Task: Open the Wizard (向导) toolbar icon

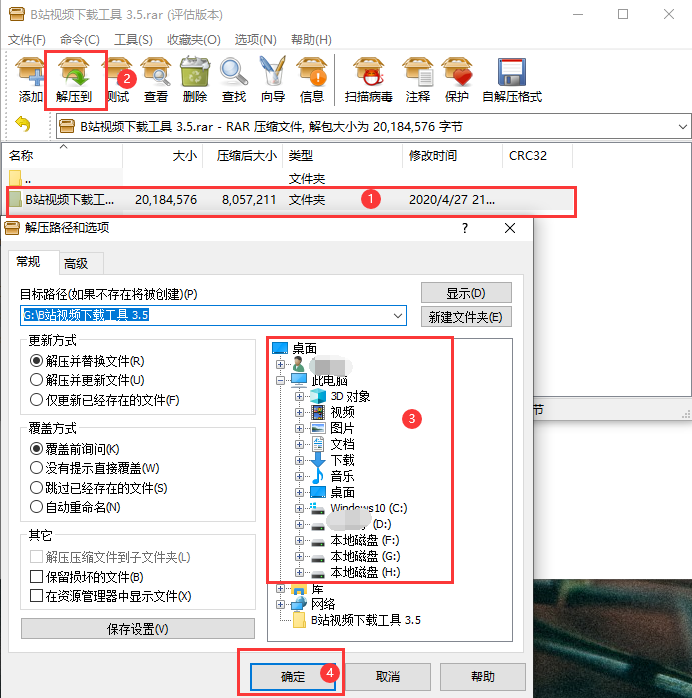Action: 273,71
